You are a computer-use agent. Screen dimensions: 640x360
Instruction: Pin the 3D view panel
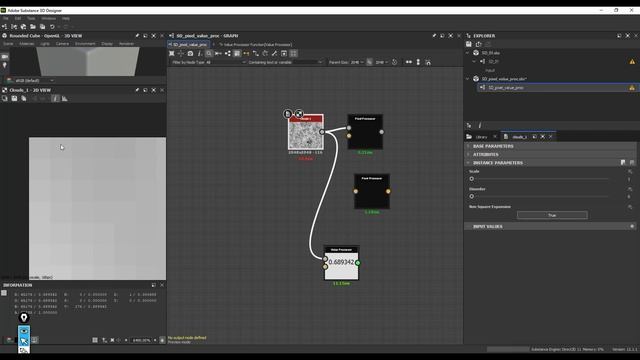pyautogui.click(x=137, y=36)
